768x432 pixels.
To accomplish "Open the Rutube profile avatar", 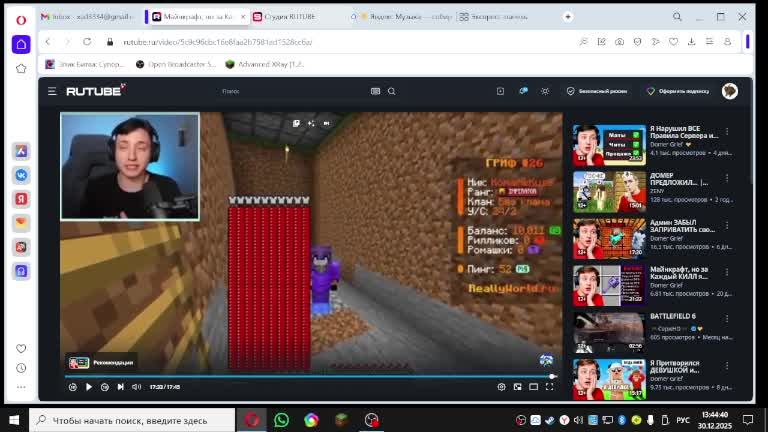I will 730,91.
